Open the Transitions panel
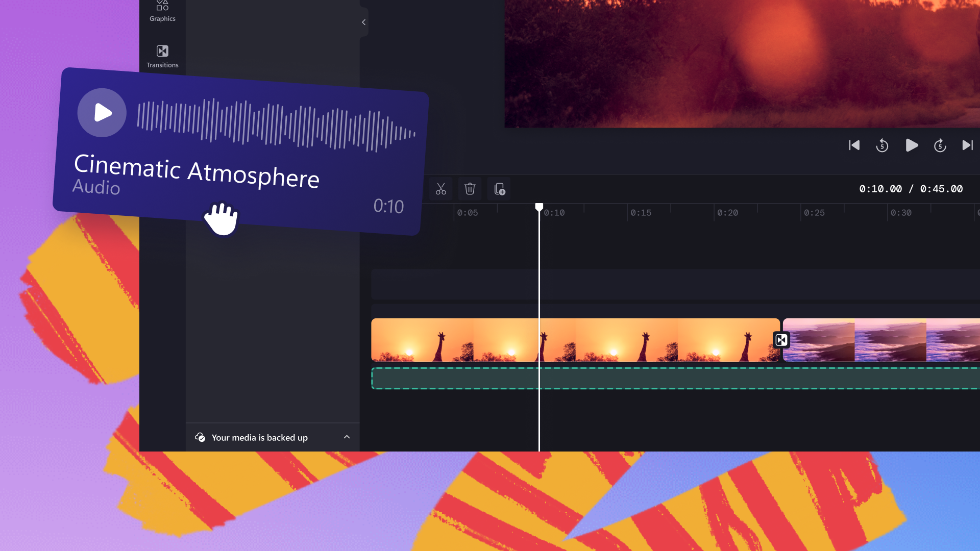This screenshot has height=551, width=980. pyautogui.click(x=162, y=55)
